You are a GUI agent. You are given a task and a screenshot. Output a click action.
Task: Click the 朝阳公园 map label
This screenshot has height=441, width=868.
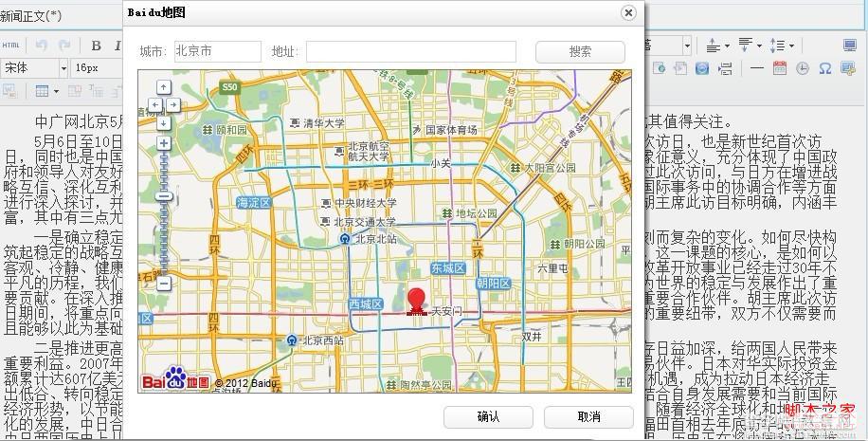tap(585, 244)
